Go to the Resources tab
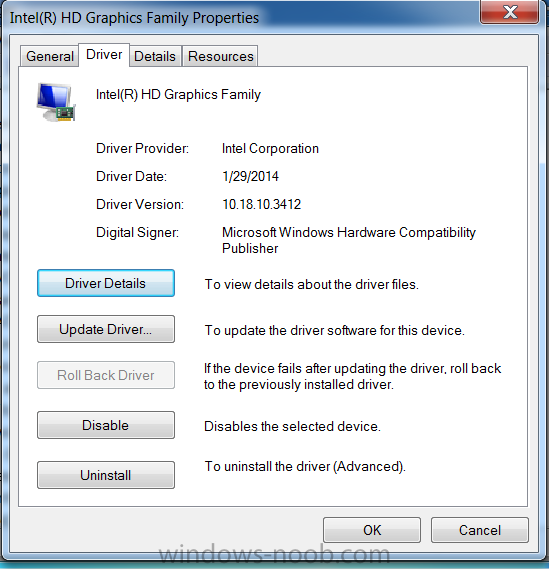This screenshot has height=569, width=549. point(221,56)
